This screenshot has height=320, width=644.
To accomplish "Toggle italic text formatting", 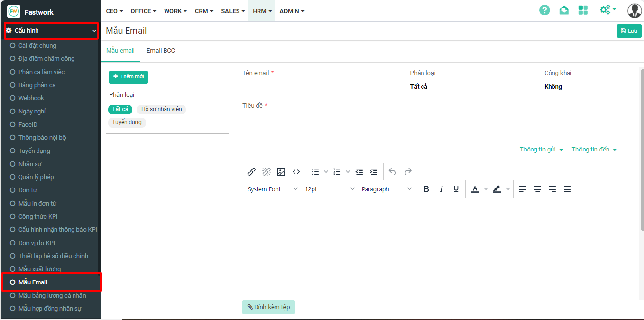I will click(442, 189).
